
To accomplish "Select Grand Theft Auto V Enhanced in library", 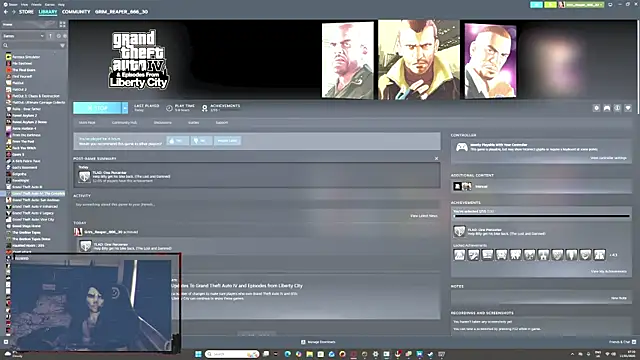I will 35,207.
